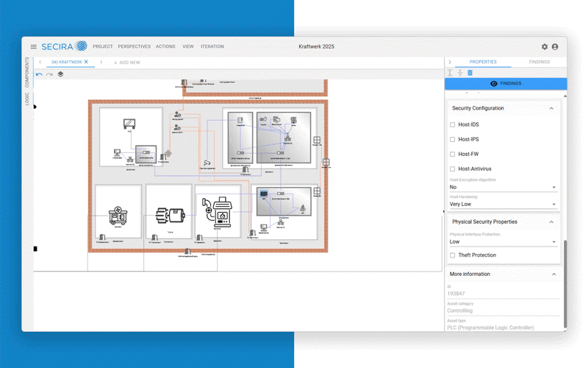Select the solar panel icon next to the control room door
The image size is (588, 368).
pyautogui.click(x=168, y=153)
